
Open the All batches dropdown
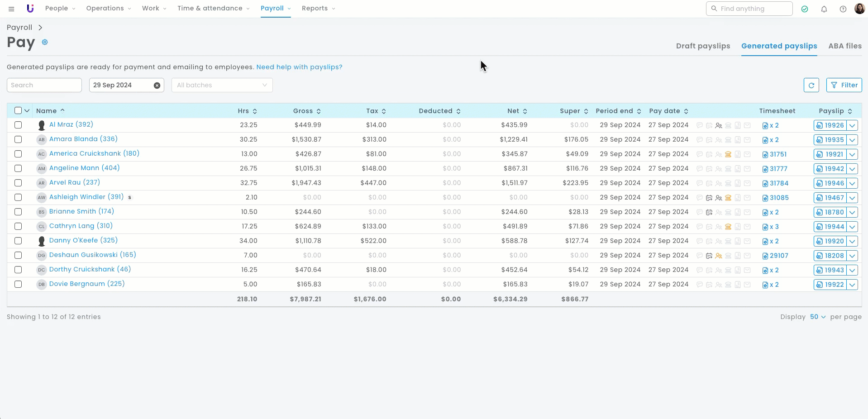pyautogui.click(x=222, y=85)
